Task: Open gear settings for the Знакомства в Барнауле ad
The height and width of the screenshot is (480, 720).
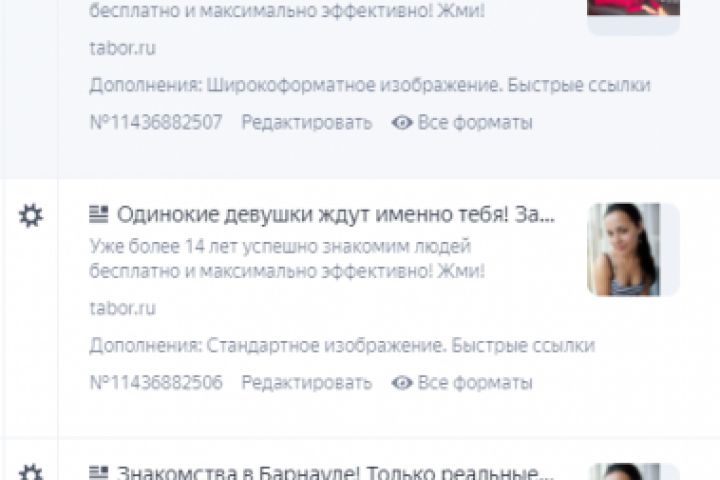Action: [x=31, y=472]
